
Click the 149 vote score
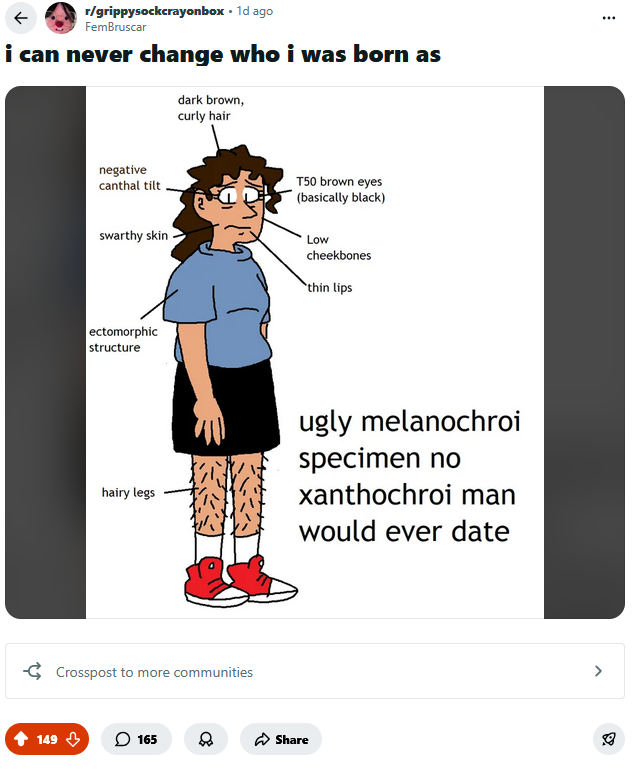click(x=47, y=739)
